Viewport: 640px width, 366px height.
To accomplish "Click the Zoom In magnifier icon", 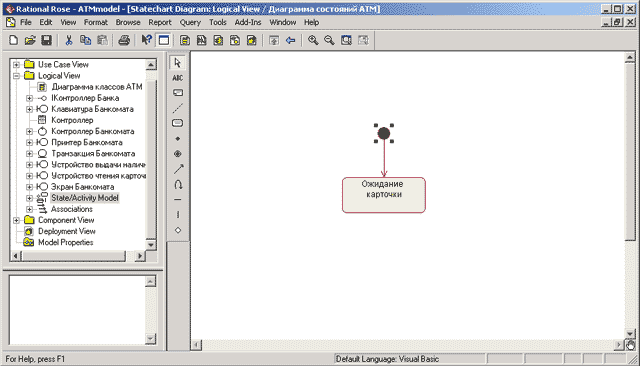I will point(313,40).
